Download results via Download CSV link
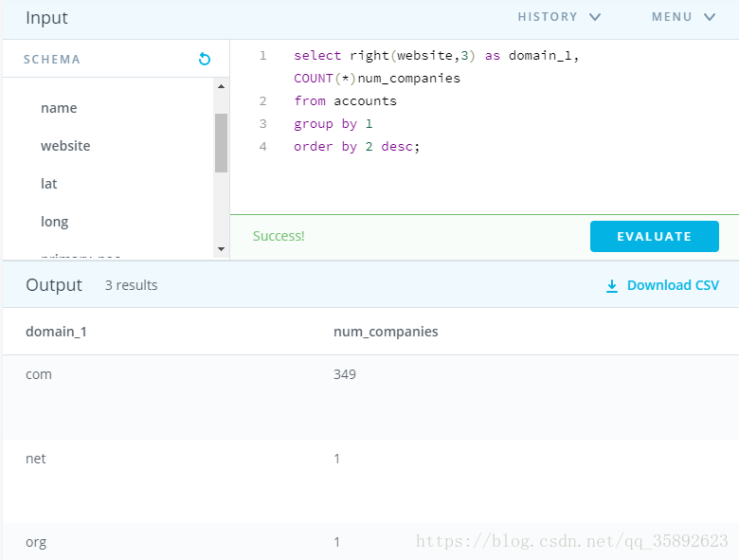 [673, 285]
